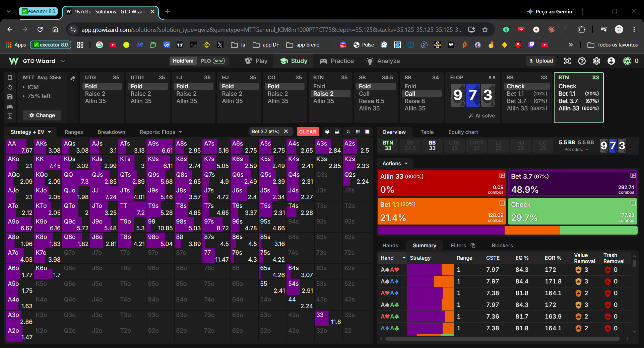Click the Upload button
644x348 pixels.
pyautogui.click(x=541, y=61)
